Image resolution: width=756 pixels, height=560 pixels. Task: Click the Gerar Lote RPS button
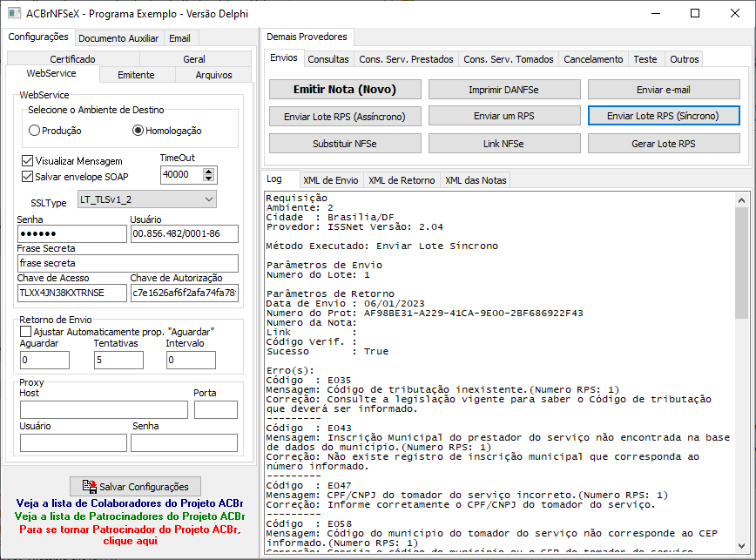coord(664,144)
